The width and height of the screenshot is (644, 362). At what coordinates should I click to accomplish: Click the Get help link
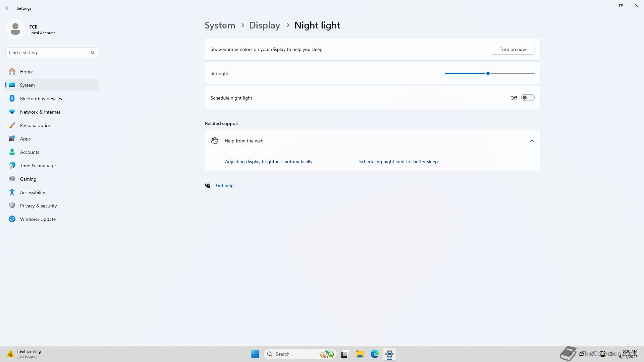click(x=224, y=185)
